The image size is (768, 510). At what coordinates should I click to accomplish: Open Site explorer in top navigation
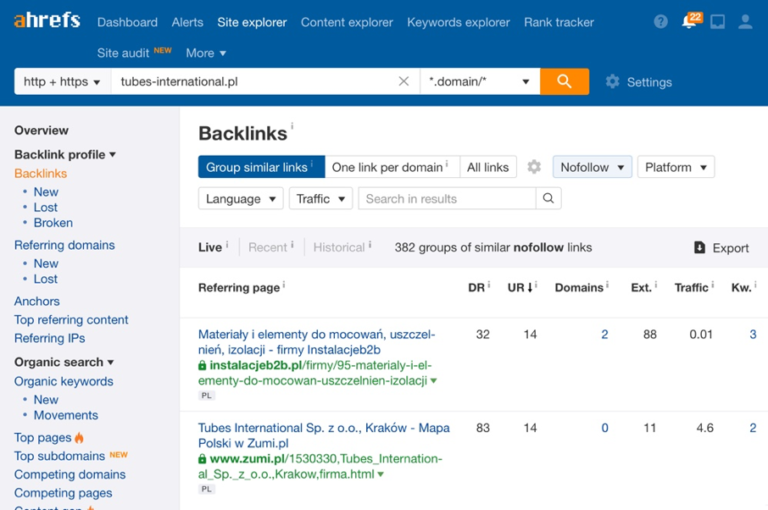click(252, 22)
